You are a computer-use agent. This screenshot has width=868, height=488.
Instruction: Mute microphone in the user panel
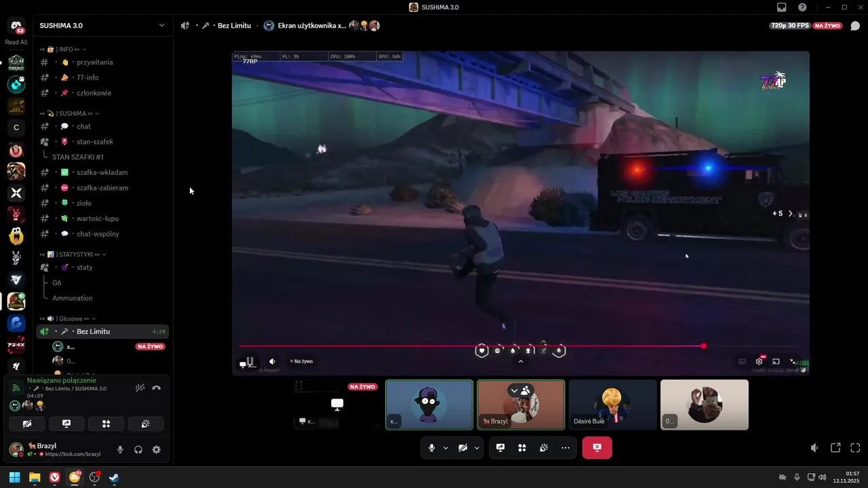coord(120,449)
